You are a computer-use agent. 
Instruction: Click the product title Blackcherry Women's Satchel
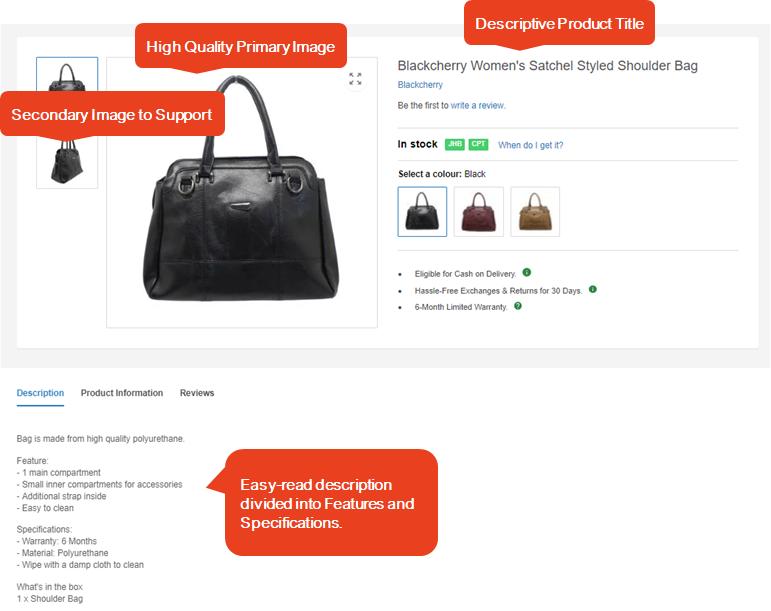pyautogui.click(x=547, y=65)
